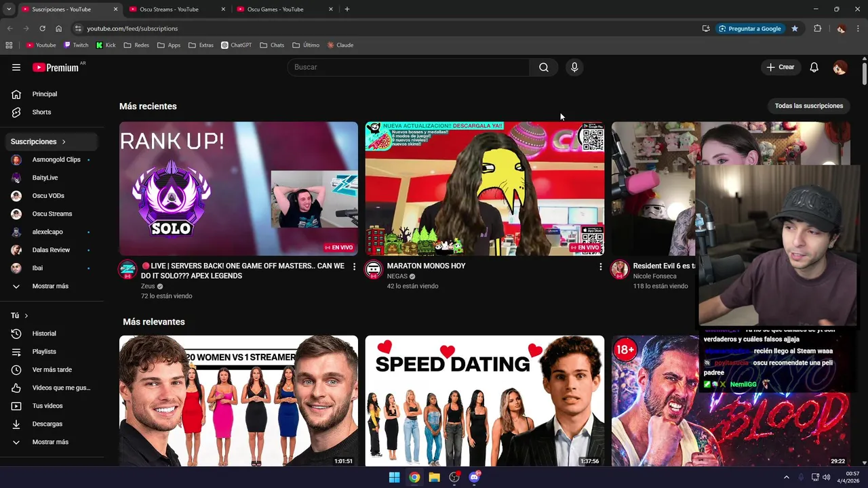The width and height of the screenshot is (868, 488).
Task: Open the ChatGPT bookmark
Action: [x=236, y=45]
